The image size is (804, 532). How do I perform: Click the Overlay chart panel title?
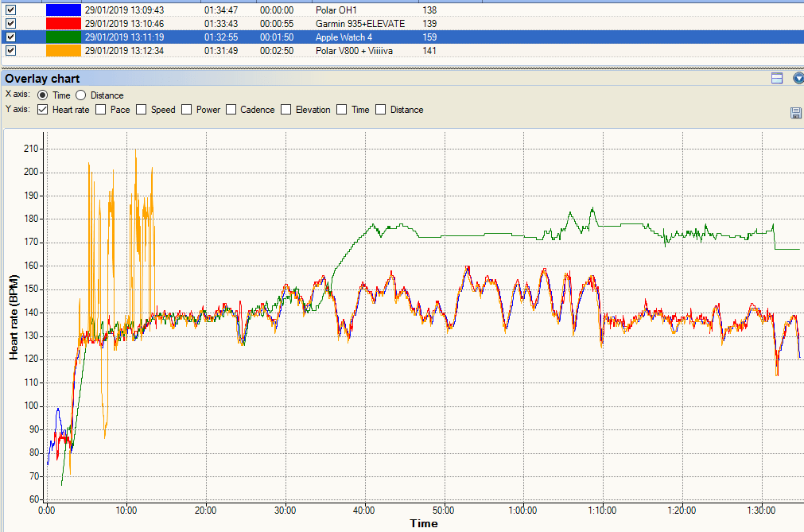coord(42,79)
